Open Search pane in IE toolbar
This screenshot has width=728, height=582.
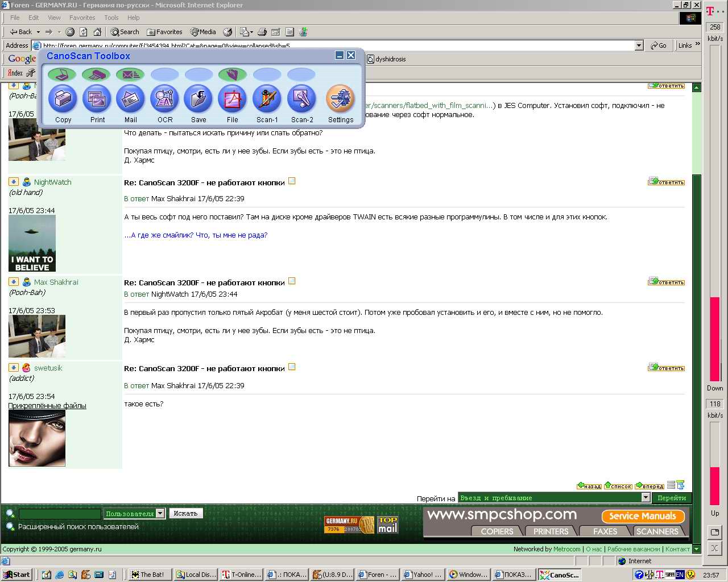[x=125, y=32]
